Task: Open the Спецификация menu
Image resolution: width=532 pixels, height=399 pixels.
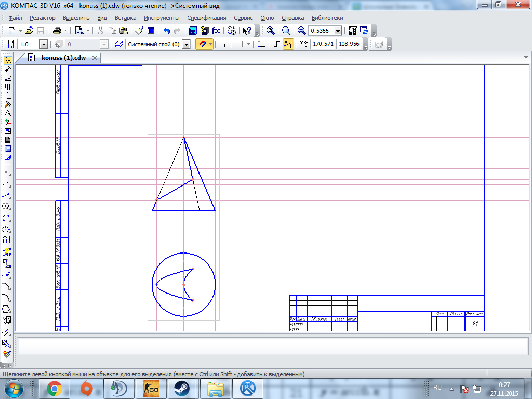Action: (x=207, y=18)
